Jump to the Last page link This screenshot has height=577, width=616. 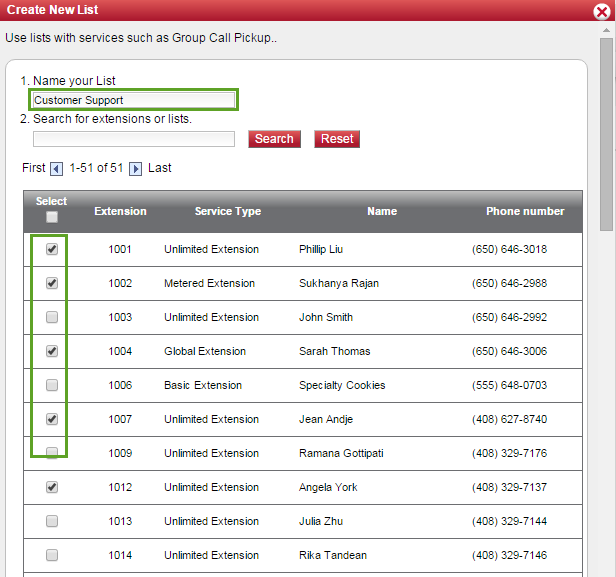pyautogui.click(x=160, y=168)
